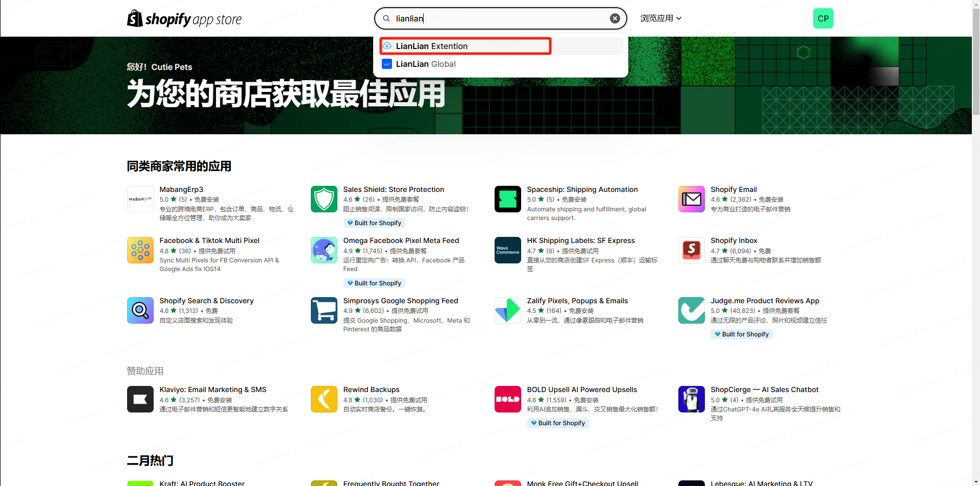Open the Simprosys shopping cart icon
The width and height of the screenshot is (980, 486).
click(324, 310)
